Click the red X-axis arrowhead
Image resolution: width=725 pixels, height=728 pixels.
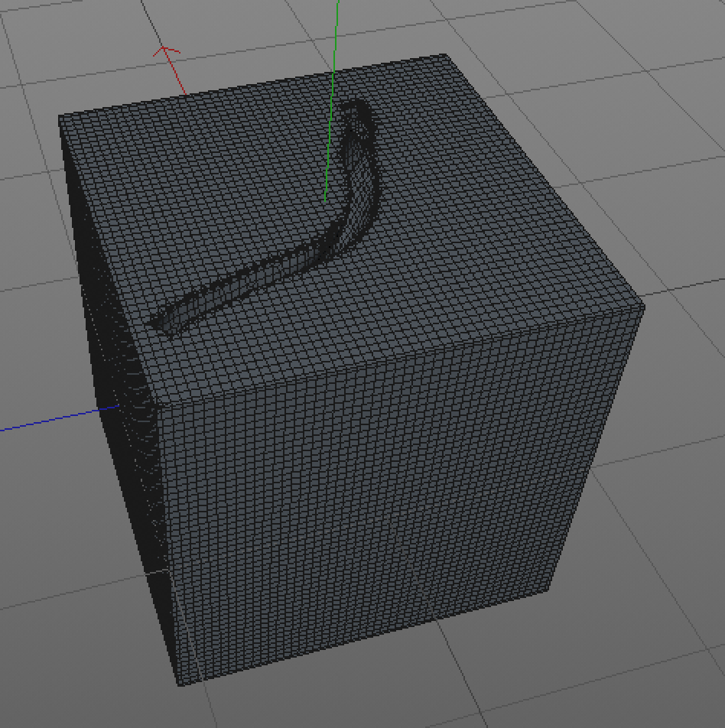click(166, 51)
